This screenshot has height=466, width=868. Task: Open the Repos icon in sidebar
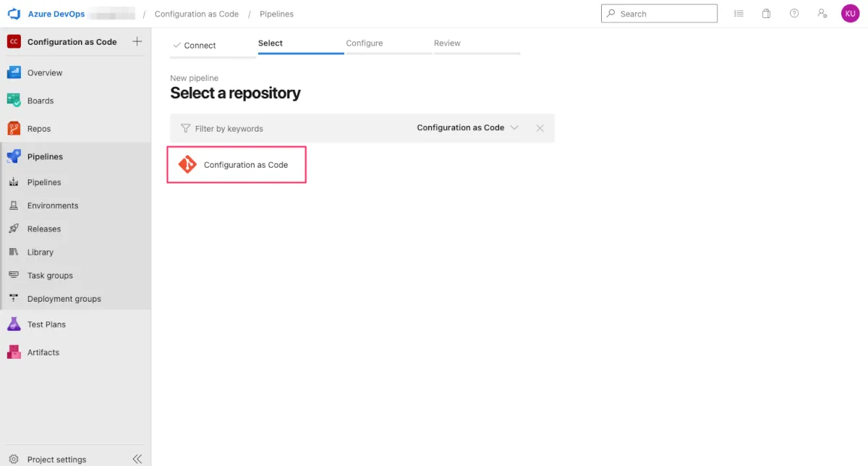coord(14,129)
